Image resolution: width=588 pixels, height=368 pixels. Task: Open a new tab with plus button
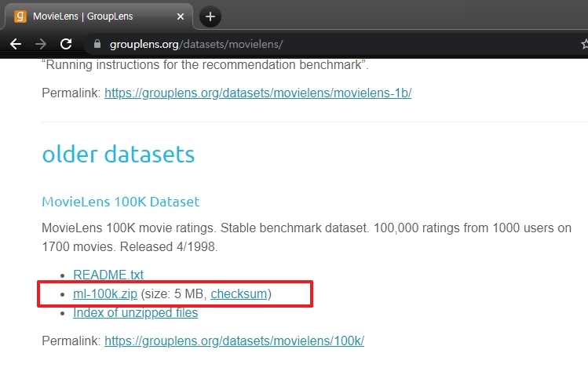pos(210,16)
